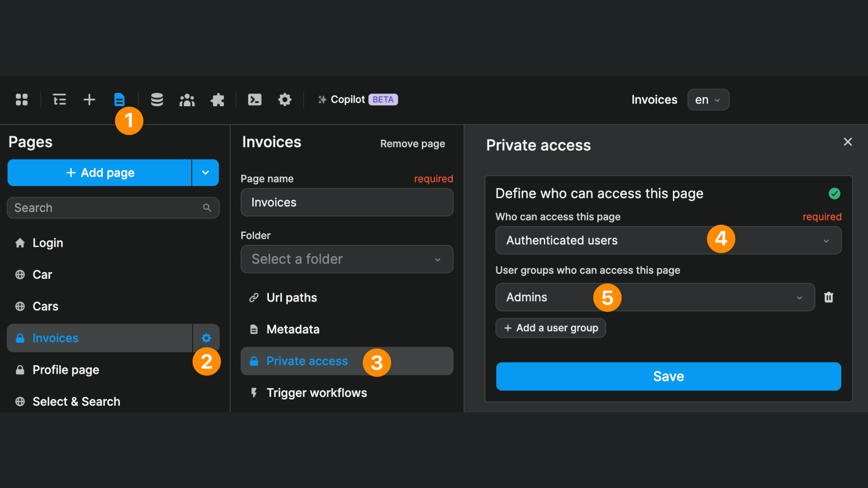The width and height of the screenshot is (868, 488).
Task: Open the terminal console icon
Action: [255, 99]
